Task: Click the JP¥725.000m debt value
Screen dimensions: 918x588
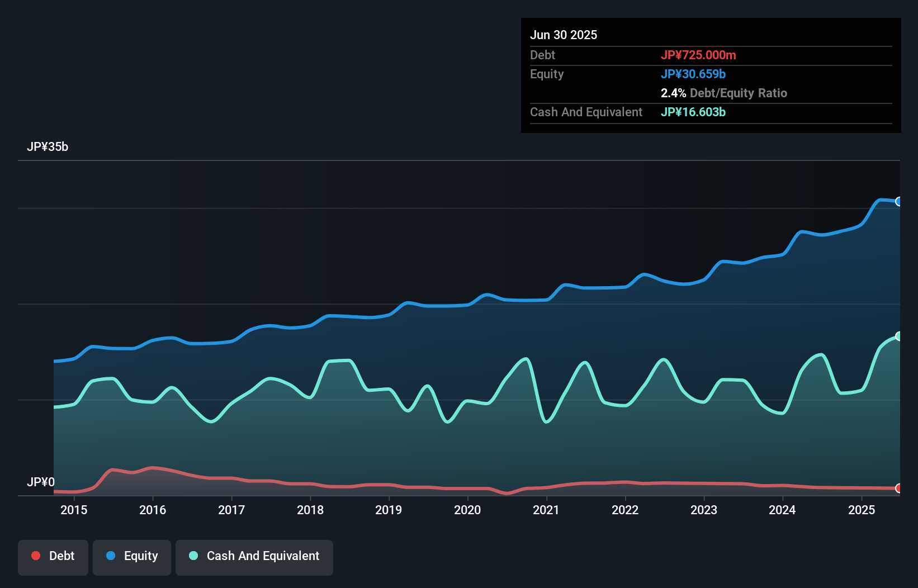Action: pos(698,55)
